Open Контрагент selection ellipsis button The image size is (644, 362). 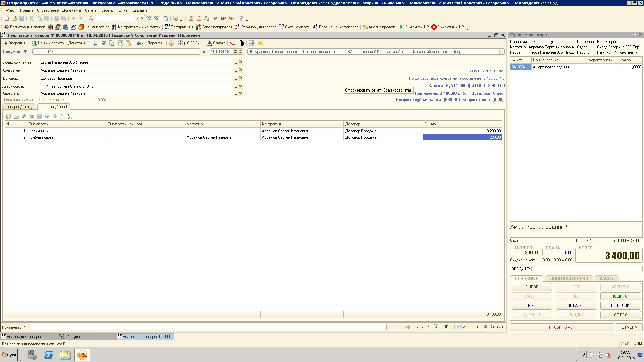pyautogui.click(x=235, y=70)
